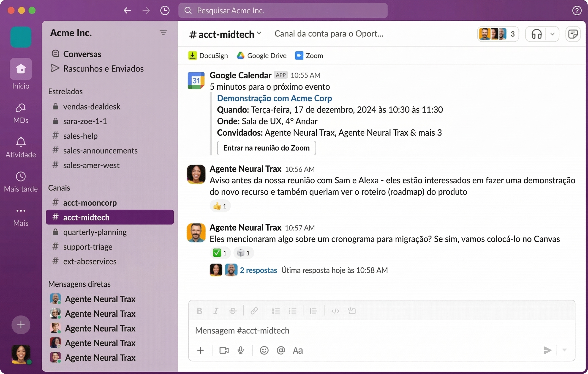Toggle the thumbs up reaction on Agente's message

click(x=220, y=206)
